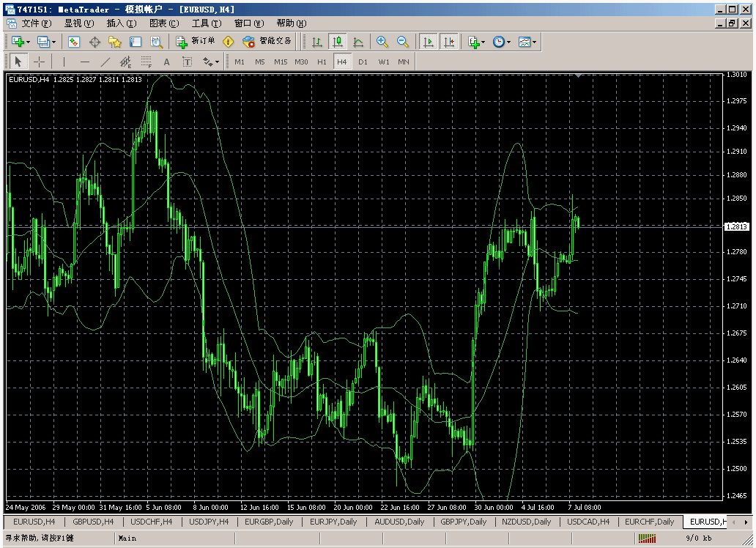This screenshot has height=548, width=756.
Task: Click the 智能交易 expert advisors button
Action: (267, 42)
